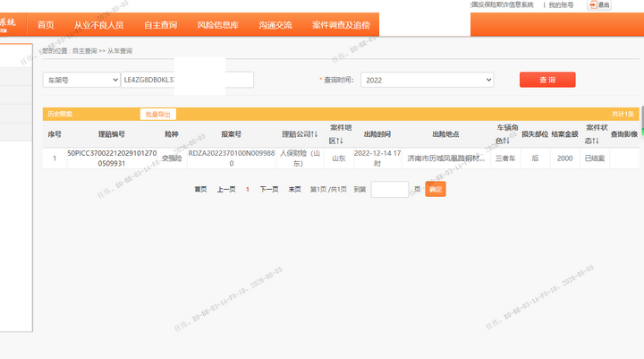
Task: Click the 2022-12-14 17时 cell
Action: [x=377, y=158]
